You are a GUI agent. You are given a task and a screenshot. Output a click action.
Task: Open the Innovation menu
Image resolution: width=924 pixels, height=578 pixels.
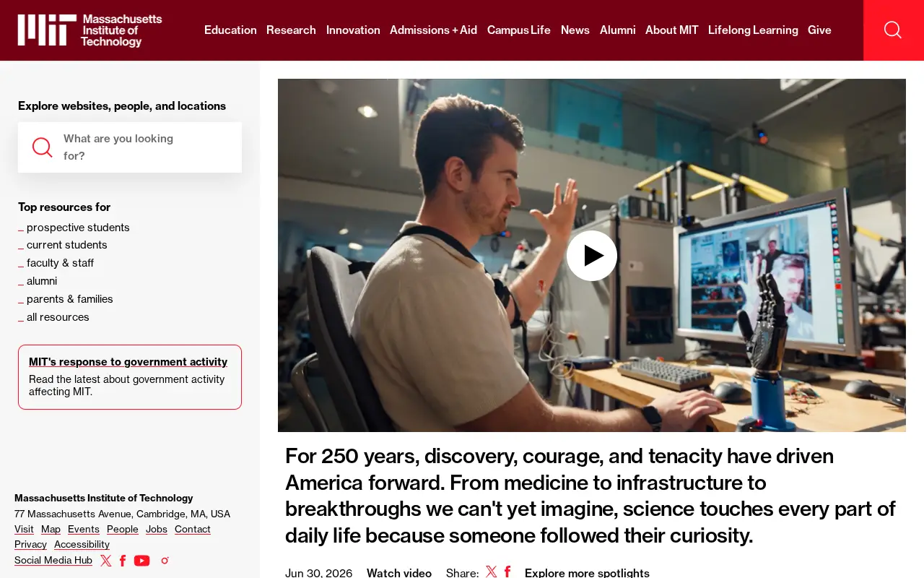[x=353, y=30]
